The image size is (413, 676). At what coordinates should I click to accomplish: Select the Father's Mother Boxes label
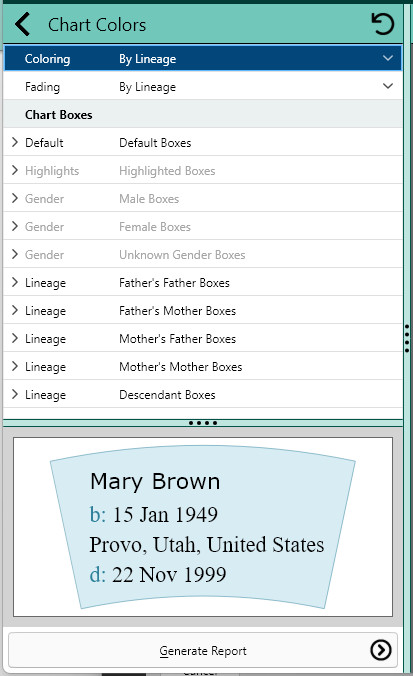tap(178, 311)
